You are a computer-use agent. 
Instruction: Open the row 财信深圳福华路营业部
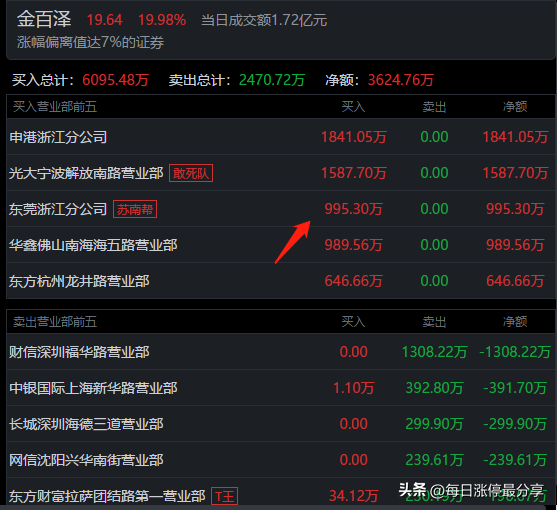coord(281,352)
